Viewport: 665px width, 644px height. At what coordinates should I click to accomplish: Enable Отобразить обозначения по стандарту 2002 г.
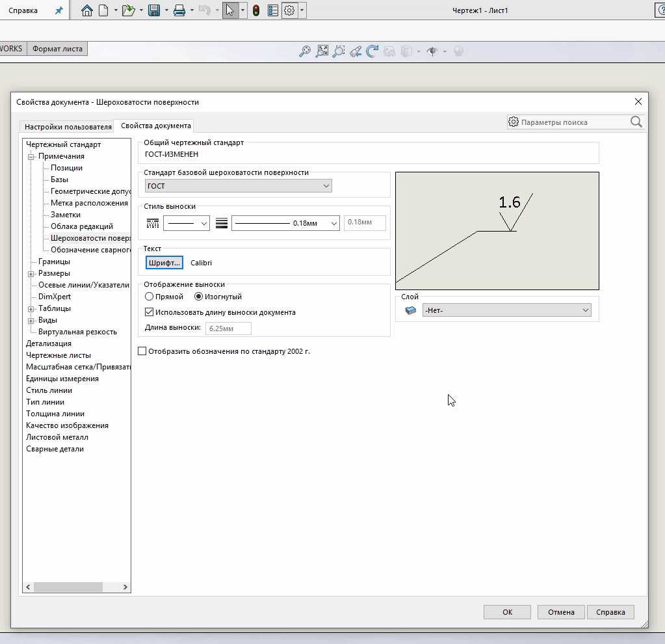pyautogui.click(x=142, y=351)
